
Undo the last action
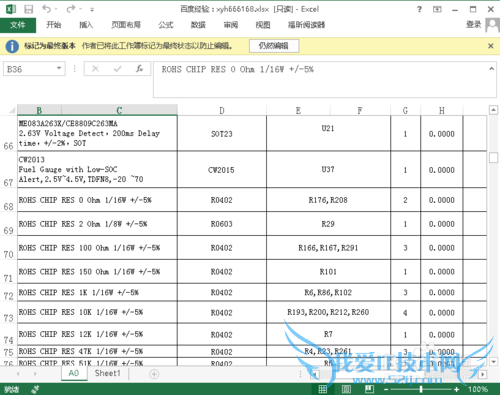point(46,9)
